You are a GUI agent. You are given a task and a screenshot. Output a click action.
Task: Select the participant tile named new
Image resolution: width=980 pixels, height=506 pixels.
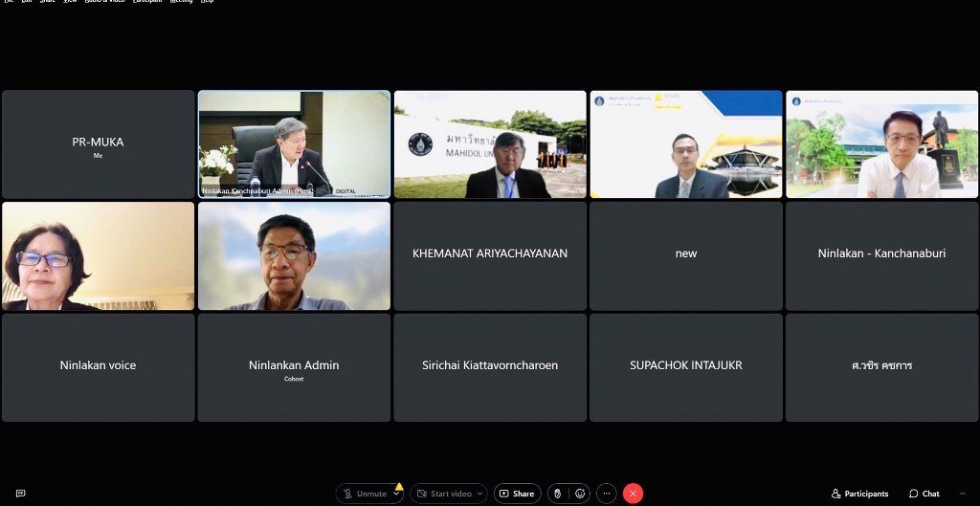click(x=686, y=256)
